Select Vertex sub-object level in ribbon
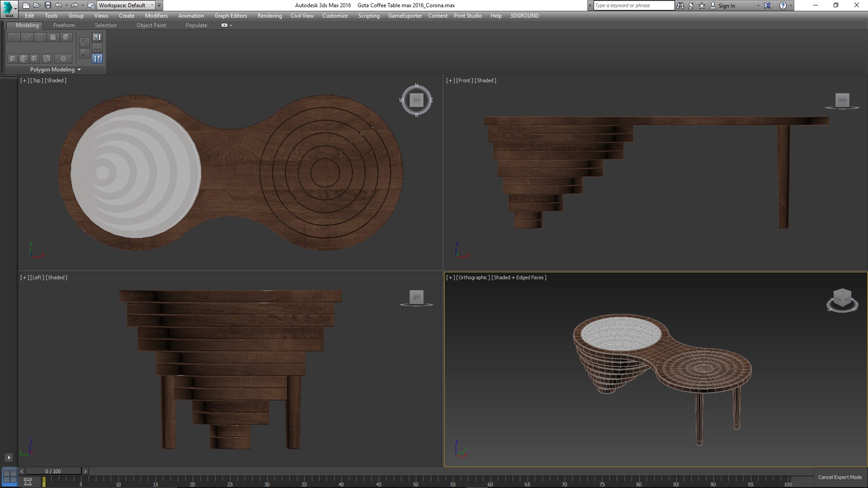 coord(14,37)
